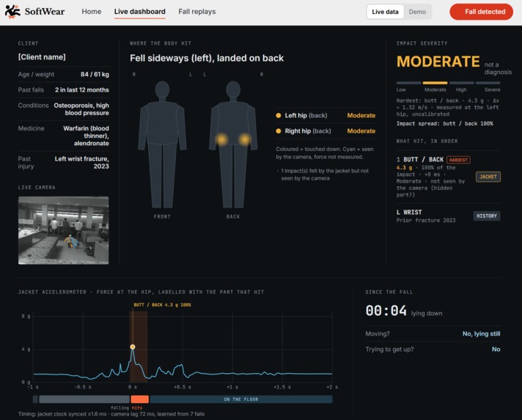Click the Severe severity bar segment
The height and width of the screenshot is (420, 522).
488,83
